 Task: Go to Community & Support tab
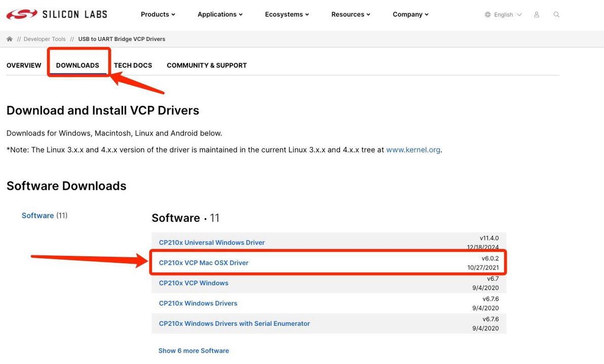point(207,65)
